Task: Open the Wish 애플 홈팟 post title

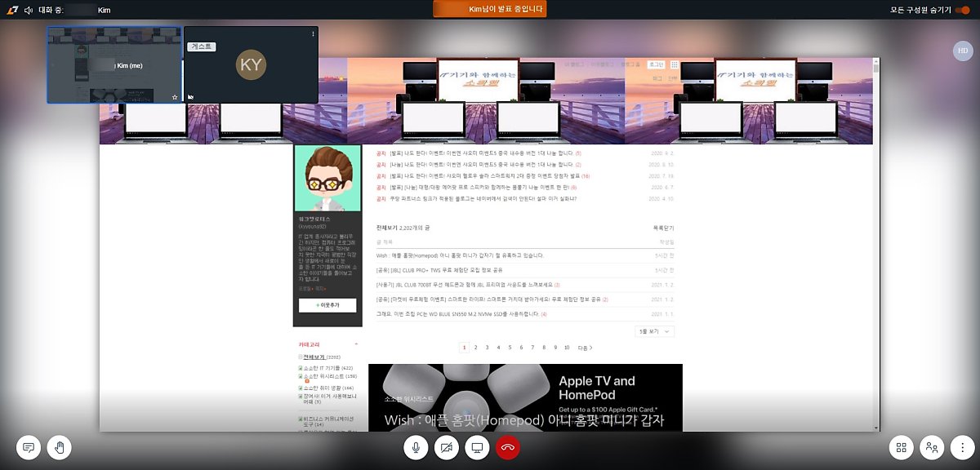Action: (x=460, y=255)
